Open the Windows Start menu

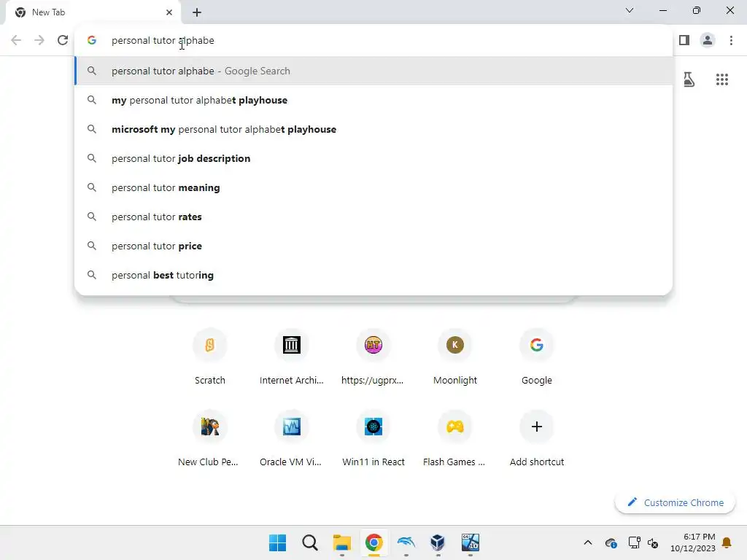point(277,542)
